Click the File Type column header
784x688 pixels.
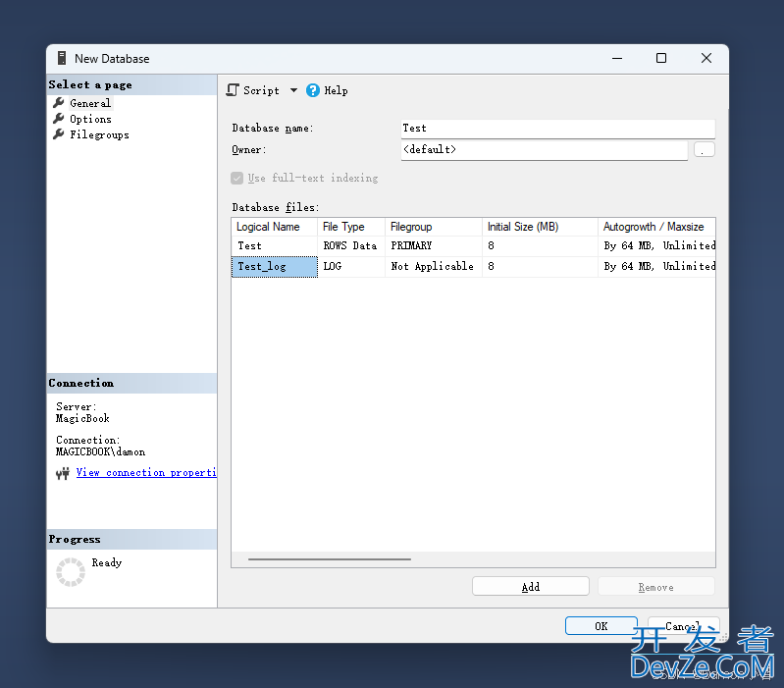pos(351,227)
